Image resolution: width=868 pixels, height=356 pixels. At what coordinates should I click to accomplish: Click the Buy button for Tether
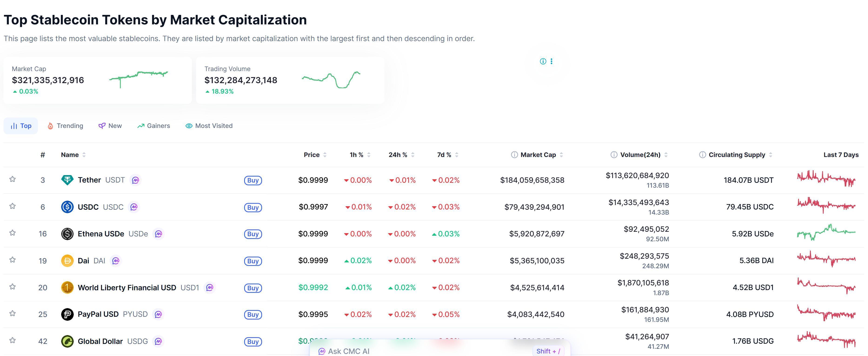[x=253, y=180]
